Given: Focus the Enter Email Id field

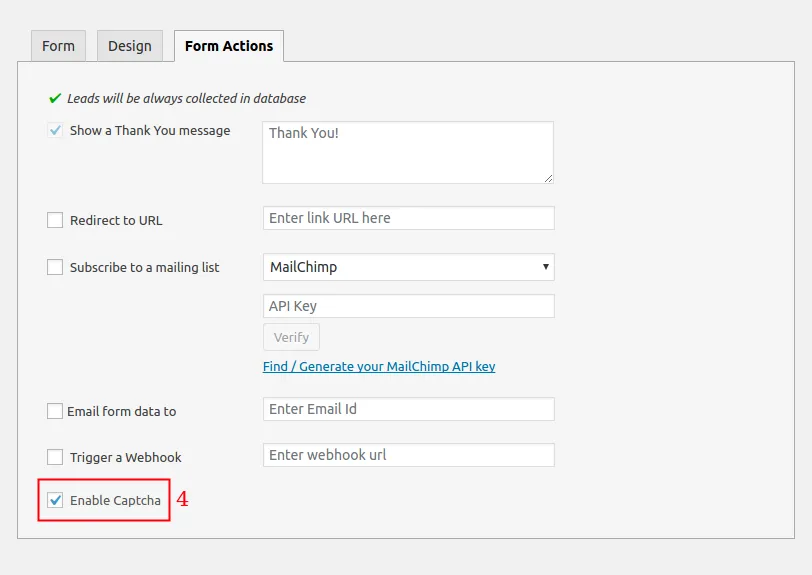Looking at the screenshot, I should [x=409, y=409].
